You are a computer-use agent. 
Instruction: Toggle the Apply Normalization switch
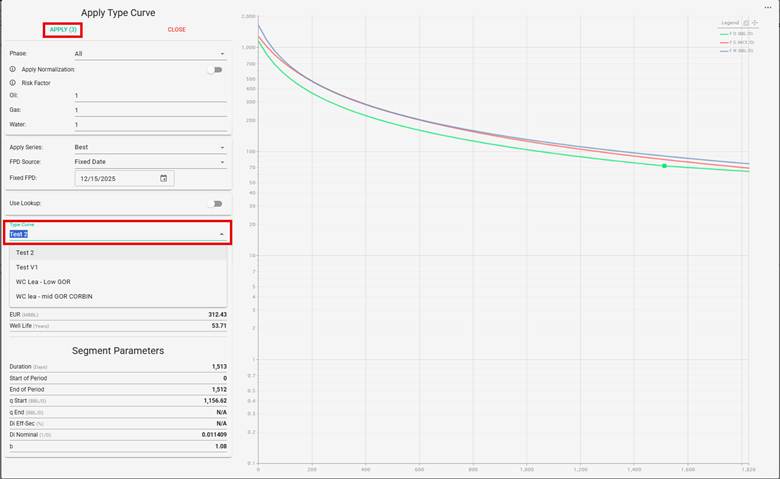click(215, 70)
